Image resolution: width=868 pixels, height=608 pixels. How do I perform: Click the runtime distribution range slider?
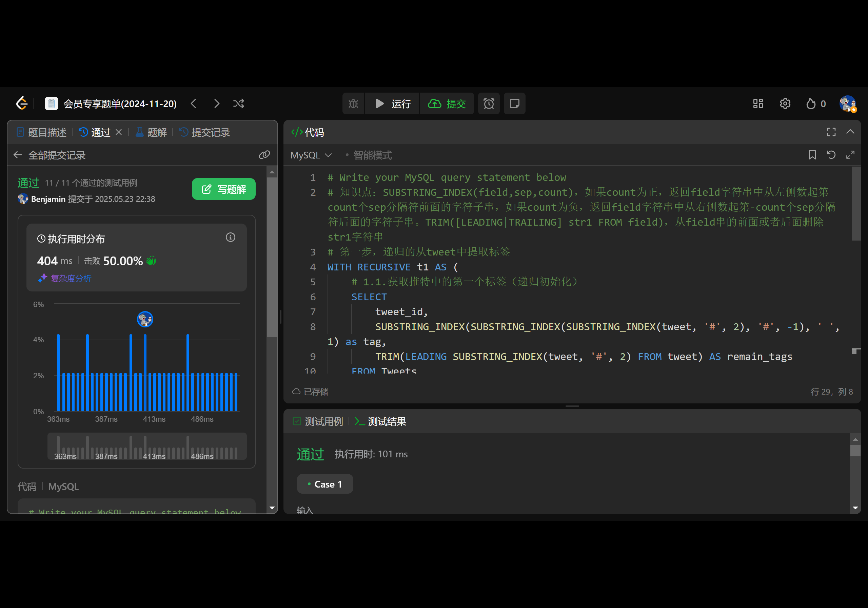pos(147,446)
